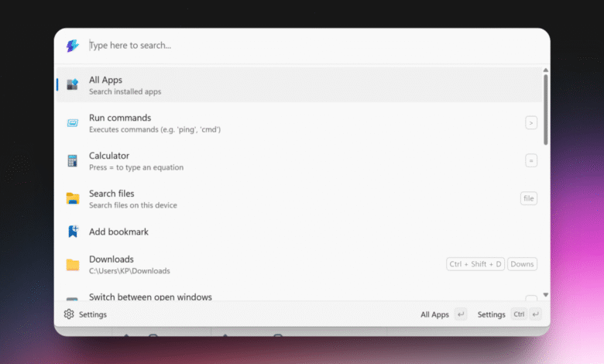The width and height of the screenshot is (604, 364).
Task: Click the Search files folder icon
Action: (x=73, y=198)
